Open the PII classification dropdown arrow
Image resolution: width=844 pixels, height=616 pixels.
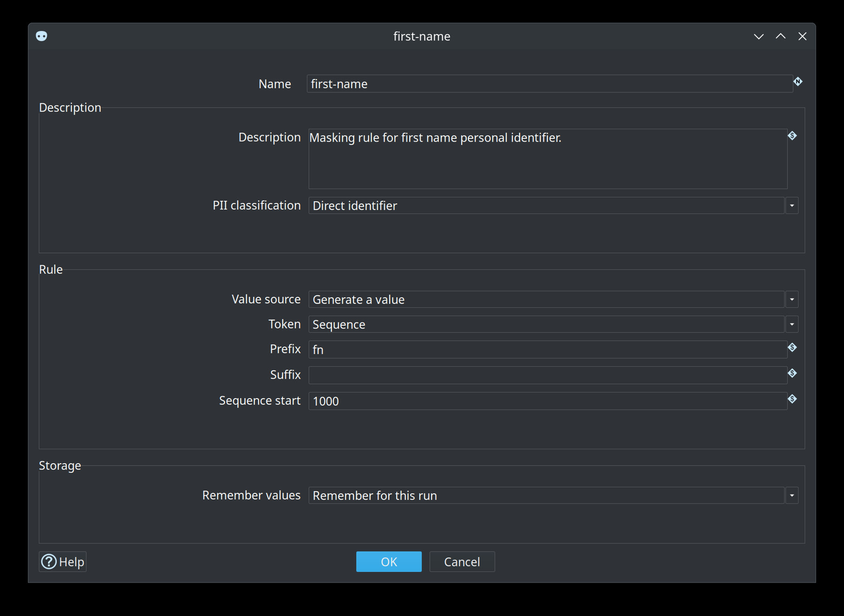pyautogui.click(x=792, y=205)
